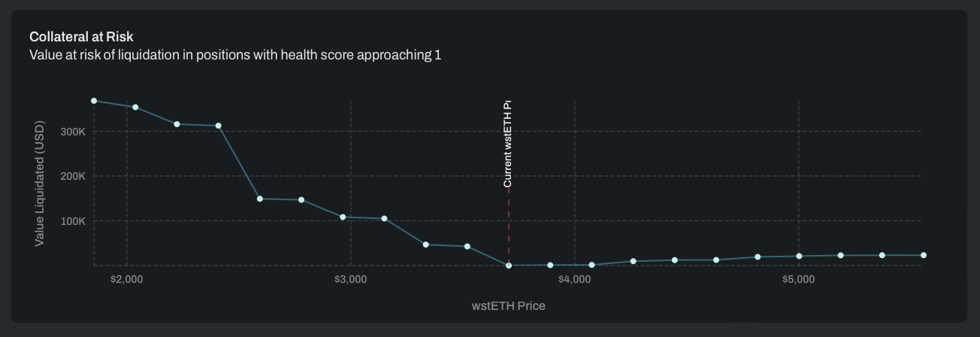The image size is (980, 337).
Task: Click the "Value Liquidated (USD)" axis title
Action: coord(40,184)
